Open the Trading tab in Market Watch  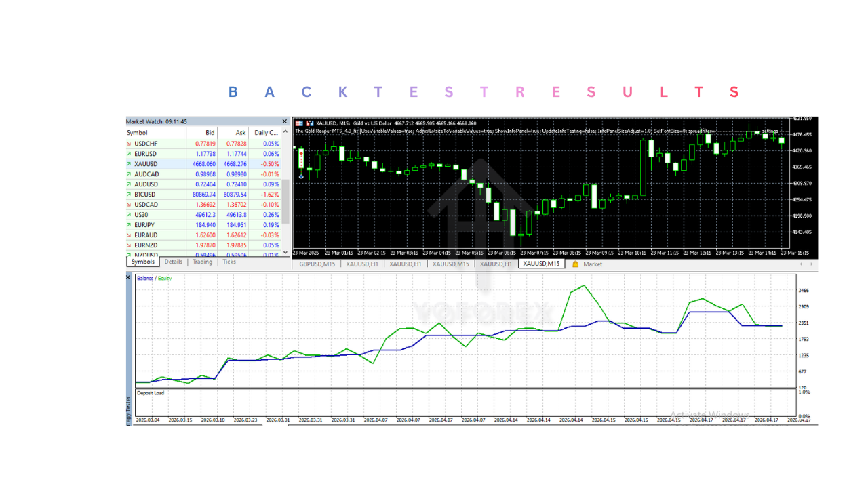point(202,262)
